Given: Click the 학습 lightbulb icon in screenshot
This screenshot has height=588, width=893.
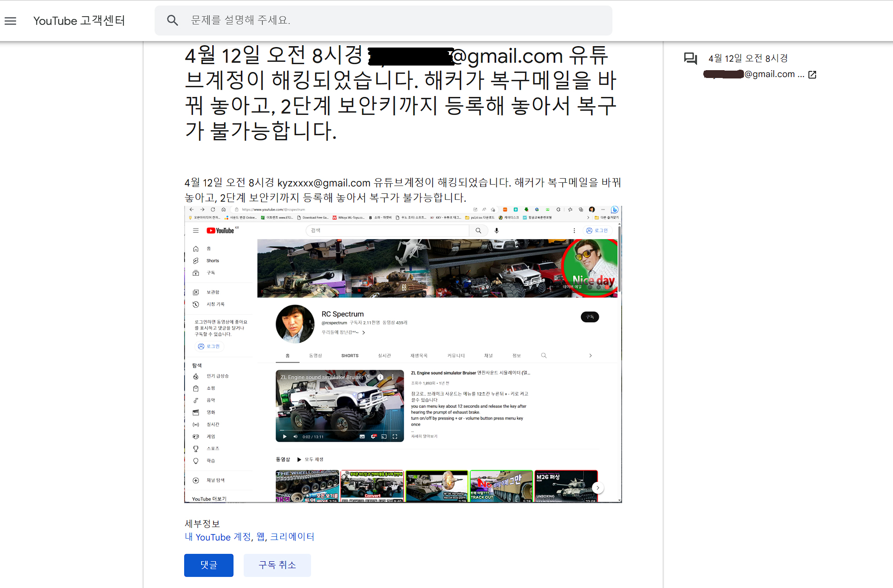Looking at the screenshot, I should coord(196,461).
